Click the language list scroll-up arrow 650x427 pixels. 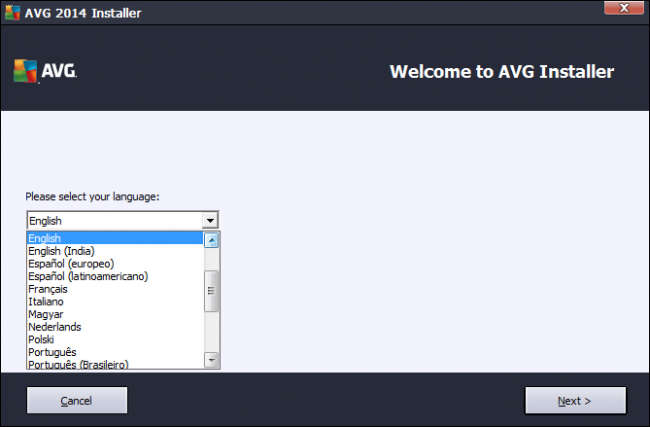[212, 240]
